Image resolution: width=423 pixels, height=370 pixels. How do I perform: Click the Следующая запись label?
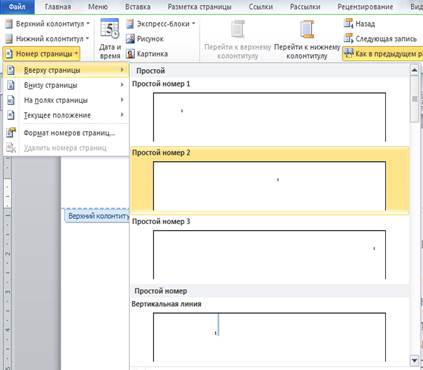(386, 39)
